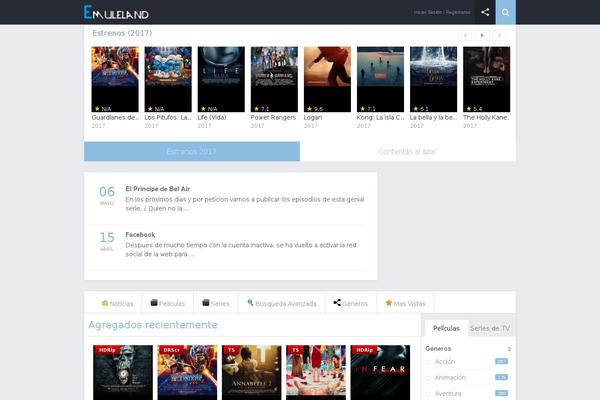Open Kong: La Isla Calavera poster

(x=380, y=79)
